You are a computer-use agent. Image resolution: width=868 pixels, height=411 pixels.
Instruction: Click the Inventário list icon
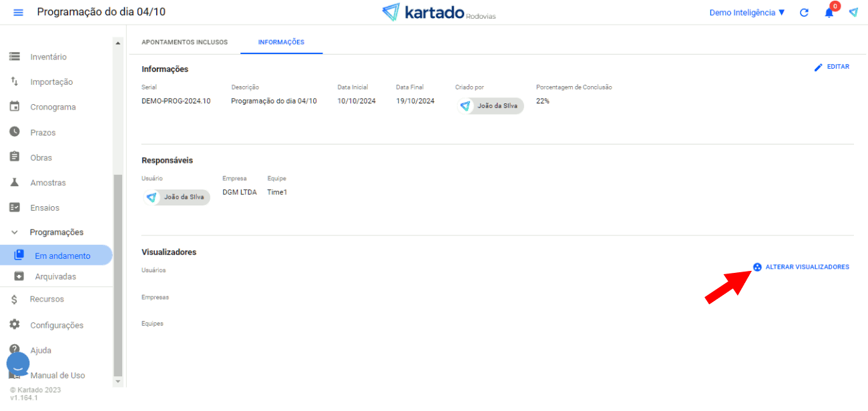tap(14, 57)
